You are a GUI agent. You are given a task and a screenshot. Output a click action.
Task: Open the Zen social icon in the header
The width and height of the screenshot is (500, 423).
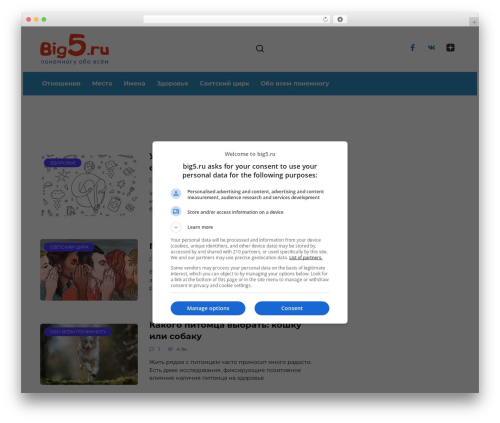450,48
